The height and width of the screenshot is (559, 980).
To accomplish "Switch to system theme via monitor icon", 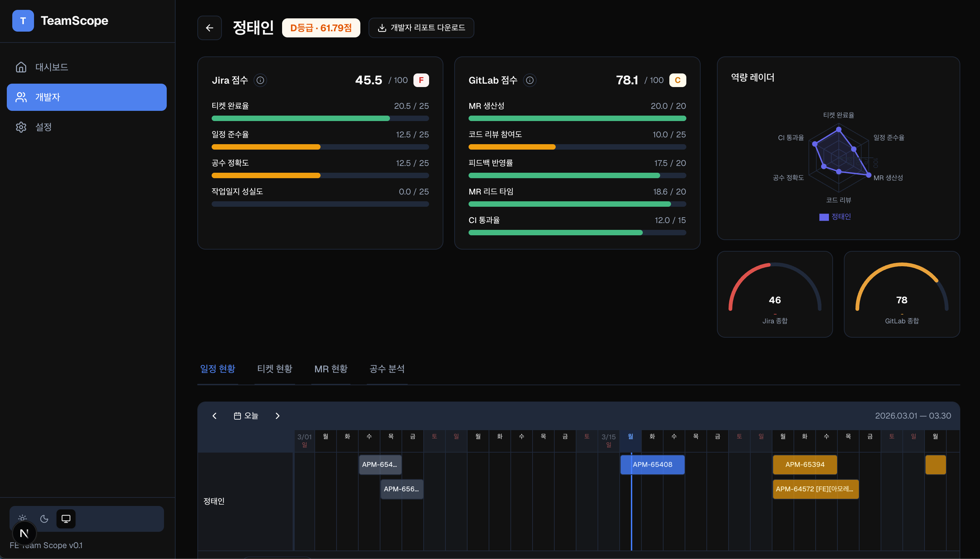I will click(66, 518).
